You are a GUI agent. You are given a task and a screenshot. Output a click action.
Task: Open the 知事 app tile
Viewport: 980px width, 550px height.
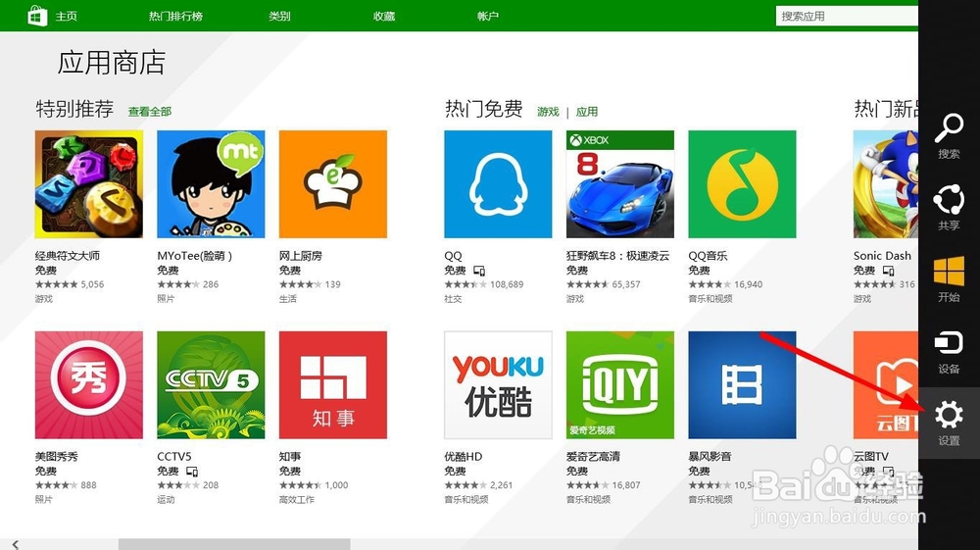click(x=332, y=385)
